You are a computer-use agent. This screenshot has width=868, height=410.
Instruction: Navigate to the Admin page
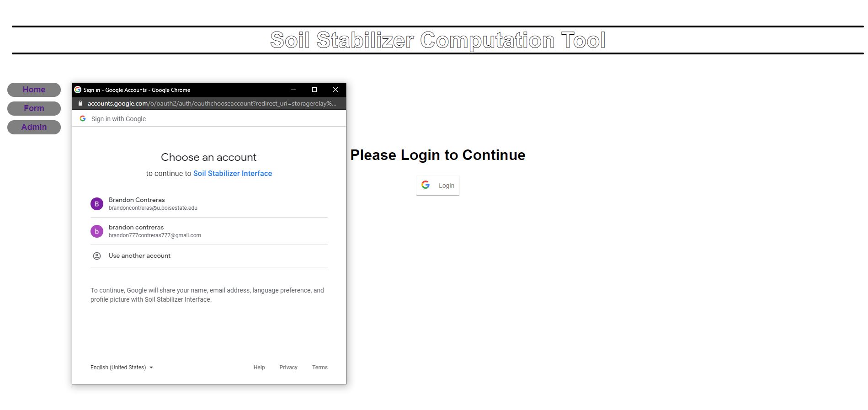click(34, 127)
